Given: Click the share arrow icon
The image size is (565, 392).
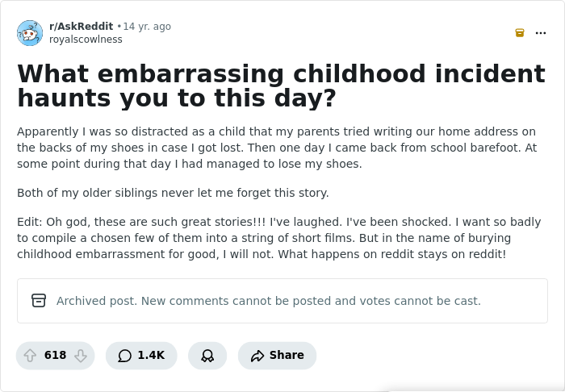Looking at the screenshot, I should point(257,356).
